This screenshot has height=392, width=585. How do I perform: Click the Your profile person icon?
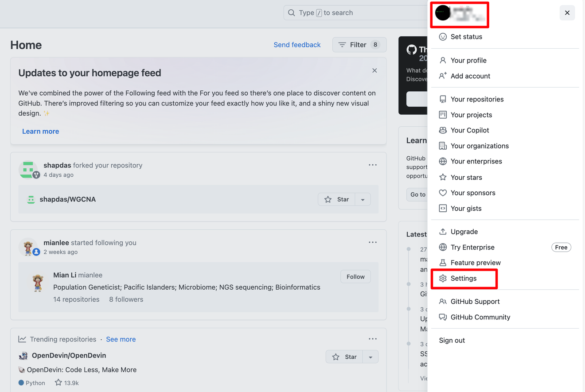pos(443,60)
